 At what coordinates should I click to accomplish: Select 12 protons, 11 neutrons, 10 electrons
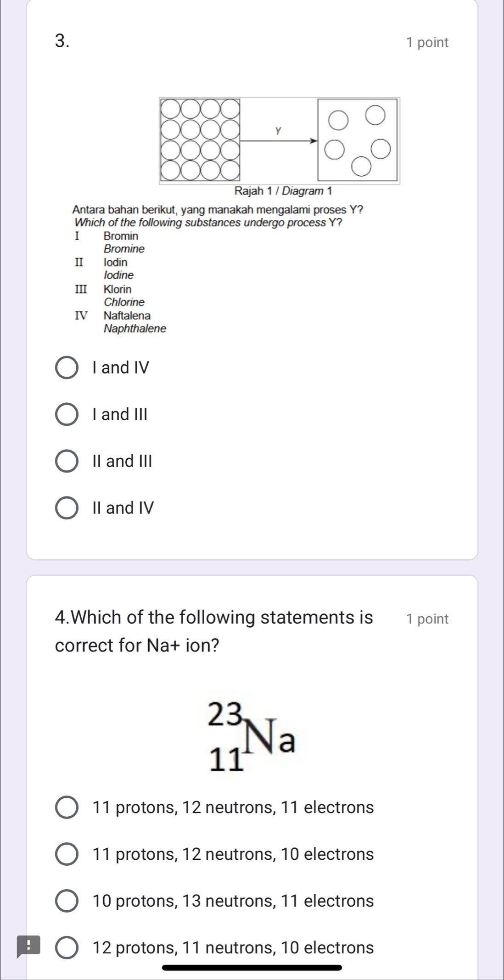click(67, 948)
